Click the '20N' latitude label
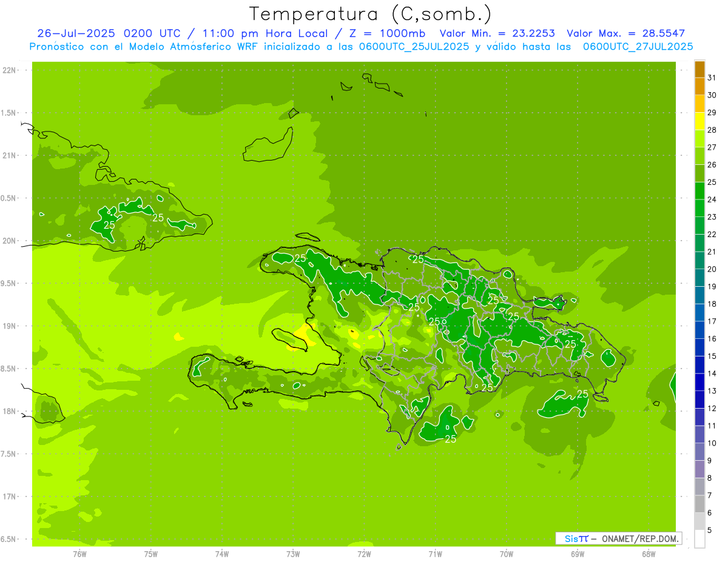 click(x=9, y=241)
